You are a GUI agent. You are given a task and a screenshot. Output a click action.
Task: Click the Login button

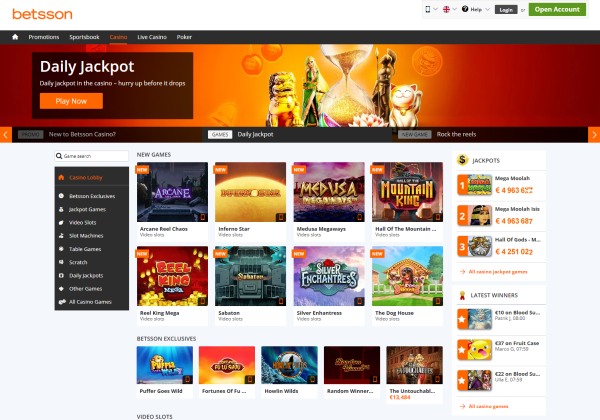(x=506, y=10)
